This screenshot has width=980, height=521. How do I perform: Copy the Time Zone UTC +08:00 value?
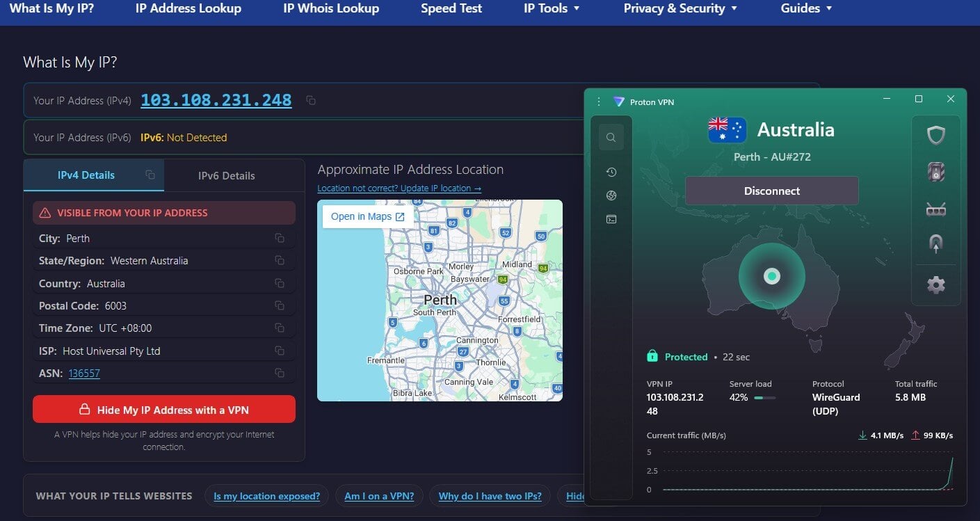280,328
